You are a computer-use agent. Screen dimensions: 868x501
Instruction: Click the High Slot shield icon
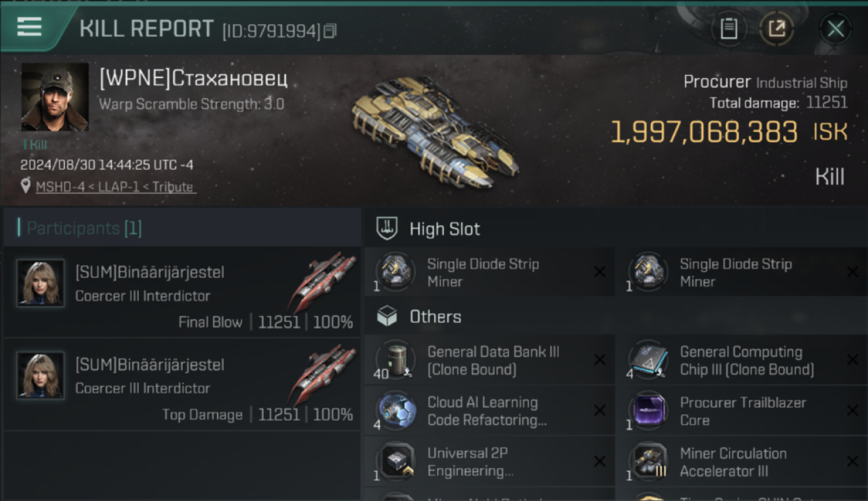(387, 228)
